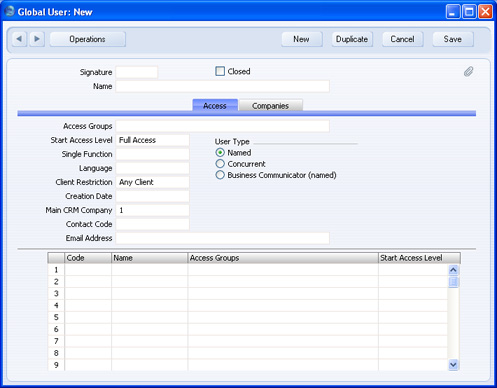The image size is (497, 388).
Task: Maximize the Global User window
Action: (x=469, y=12)
